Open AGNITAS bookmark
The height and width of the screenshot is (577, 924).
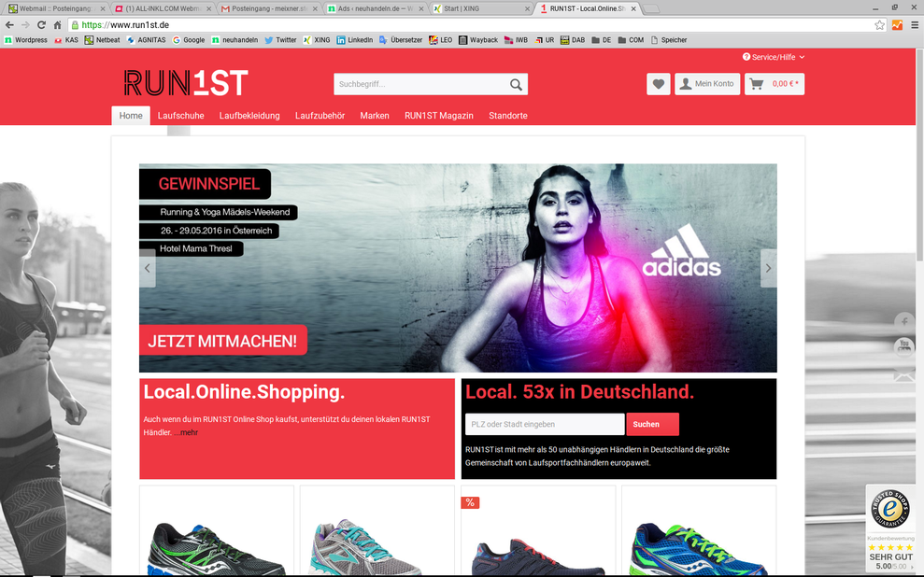pos(146,40)
